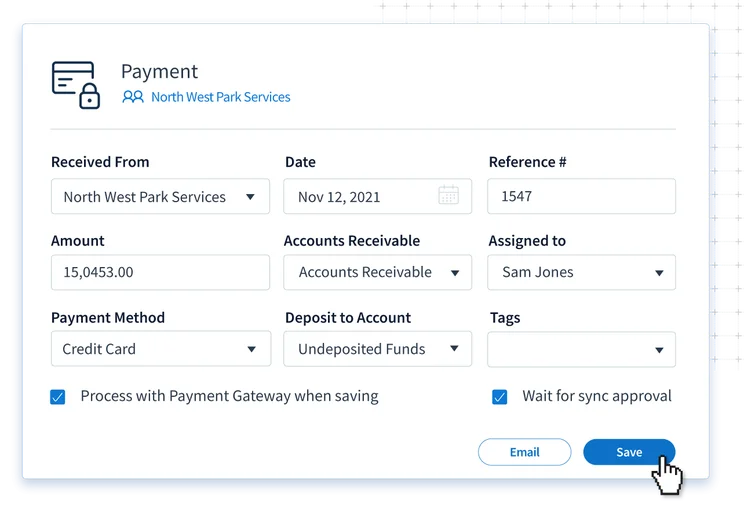
Task: Click the Reference # label
Action: [x=528, y=162]
